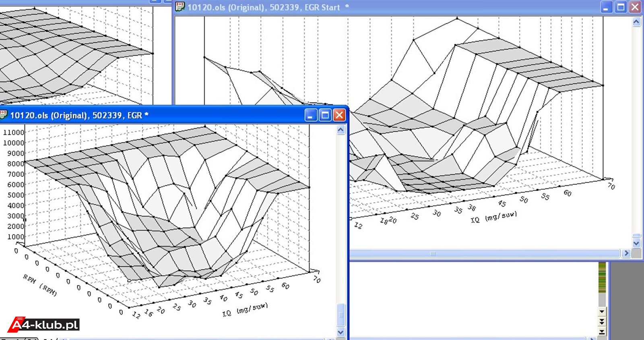
Task: Close the EGR map window
Action: coord(340,115)
